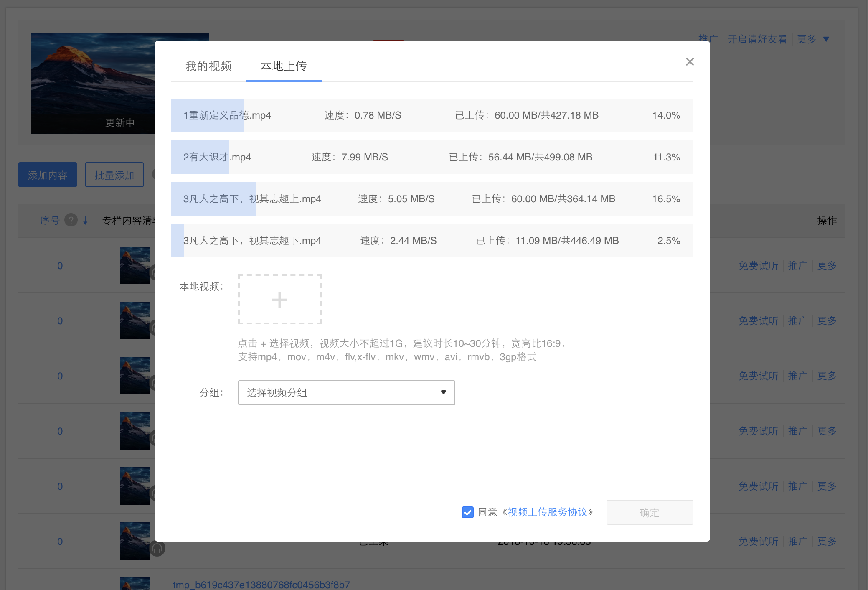Click 推广 in first content row
Image resolution: width=868 pixels, height=590 pixels.
797,266
